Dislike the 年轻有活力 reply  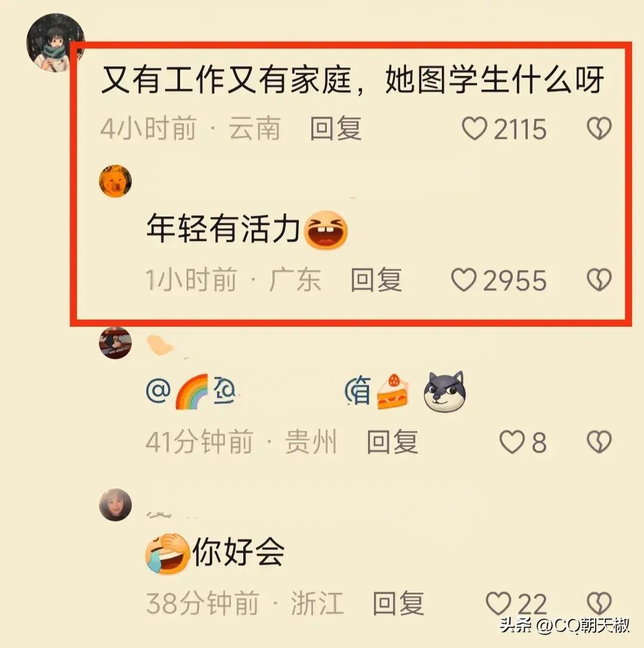point(599,280)
